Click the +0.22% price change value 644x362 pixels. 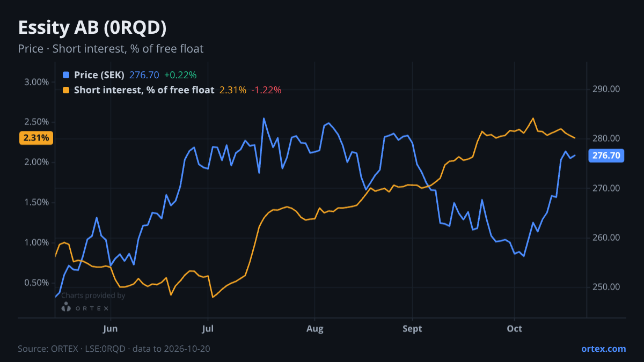pos(180,75)
